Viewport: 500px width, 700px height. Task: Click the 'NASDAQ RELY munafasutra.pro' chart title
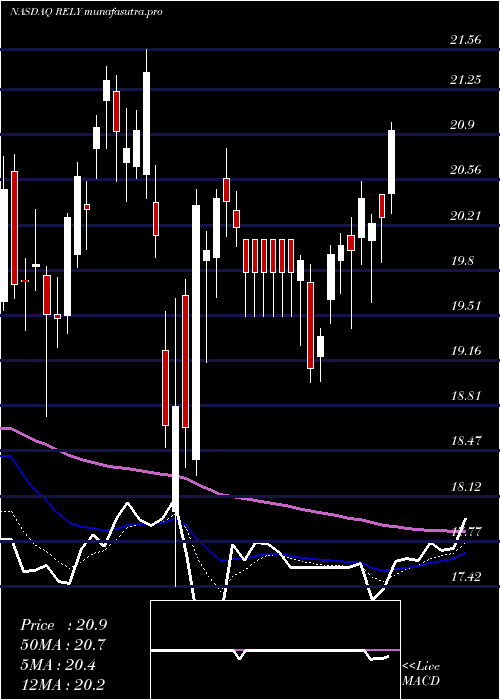86,12
